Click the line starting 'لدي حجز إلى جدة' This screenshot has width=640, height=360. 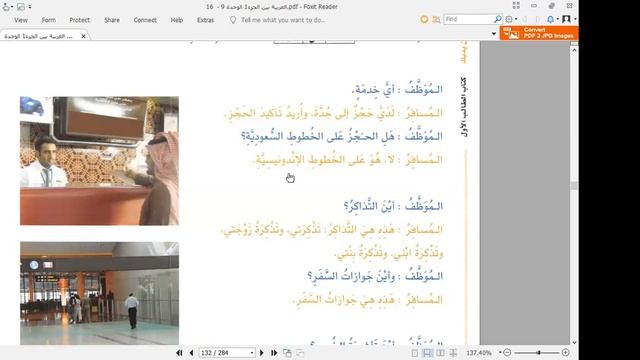333,113
